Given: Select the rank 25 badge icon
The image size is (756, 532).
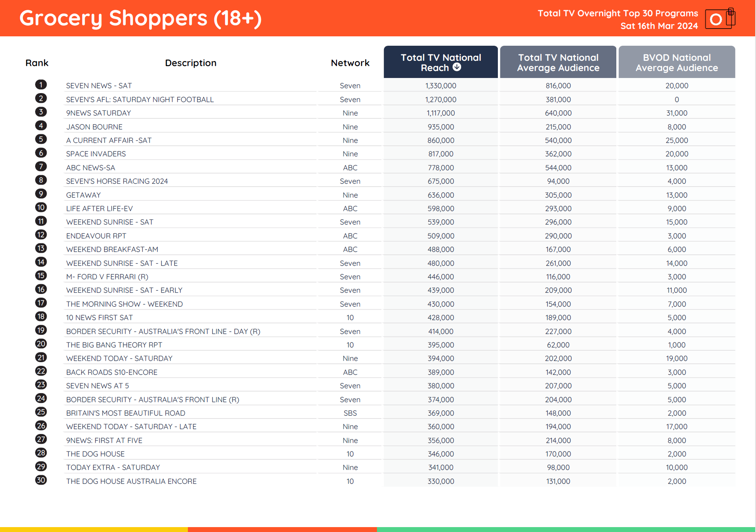Looking at the screenshot, I should point(41,412).
